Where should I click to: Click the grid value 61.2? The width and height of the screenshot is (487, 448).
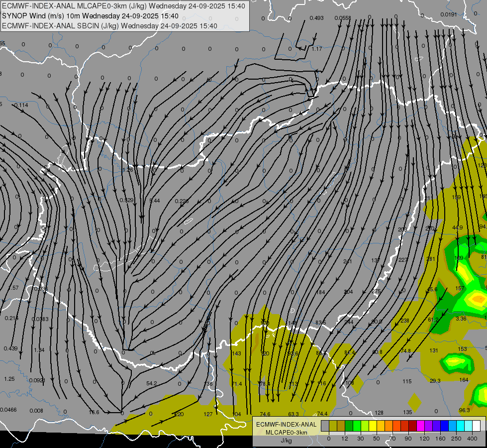coord(433,320)
